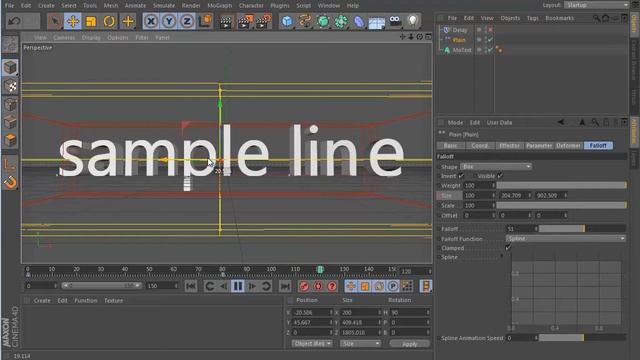Viewport: 640px width, 360px height.
Task: Switch to the Deformer tab
Action: click(x=568, y=146)
